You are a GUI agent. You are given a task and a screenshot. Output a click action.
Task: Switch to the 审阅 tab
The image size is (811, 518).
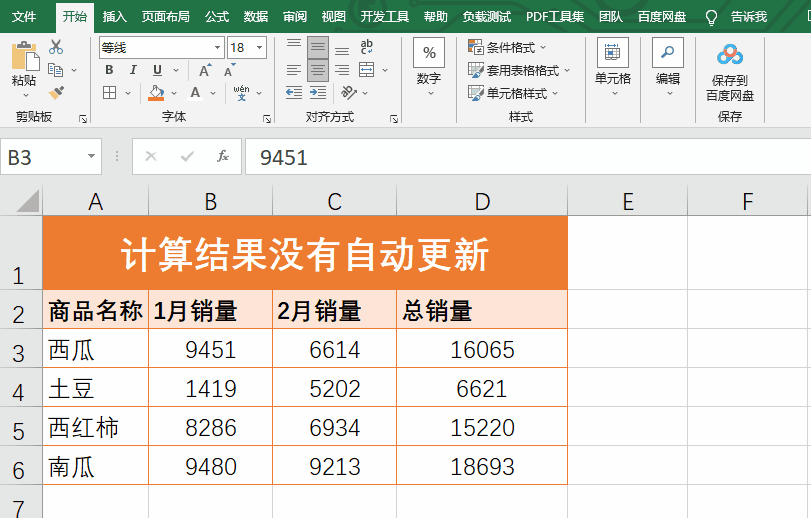(x=295, y=17)
